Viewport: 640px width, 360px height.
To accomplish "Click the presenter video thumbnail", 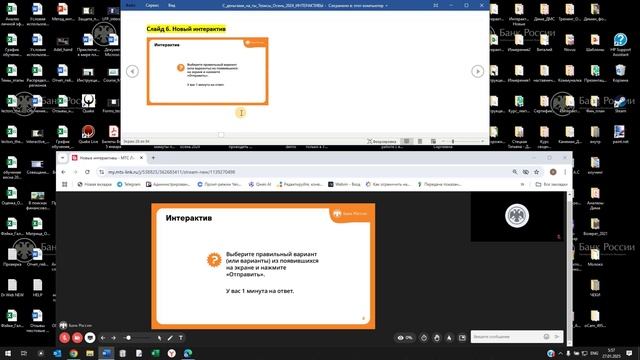I will 517,217.
